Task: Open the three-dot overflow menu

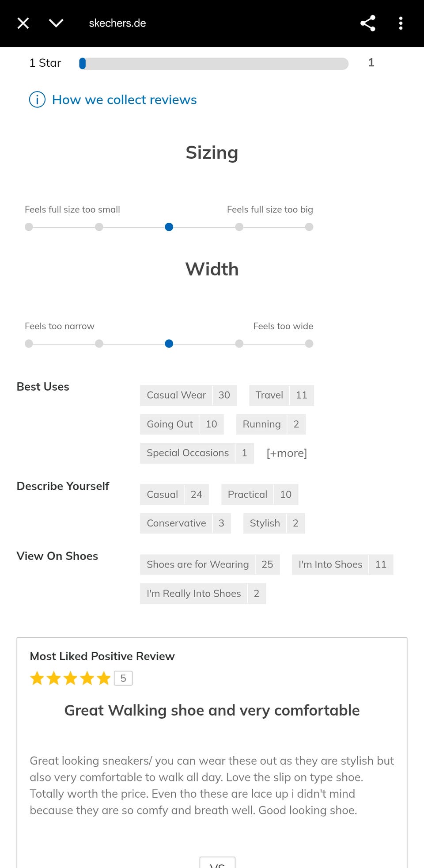Action: click(401, 23)
